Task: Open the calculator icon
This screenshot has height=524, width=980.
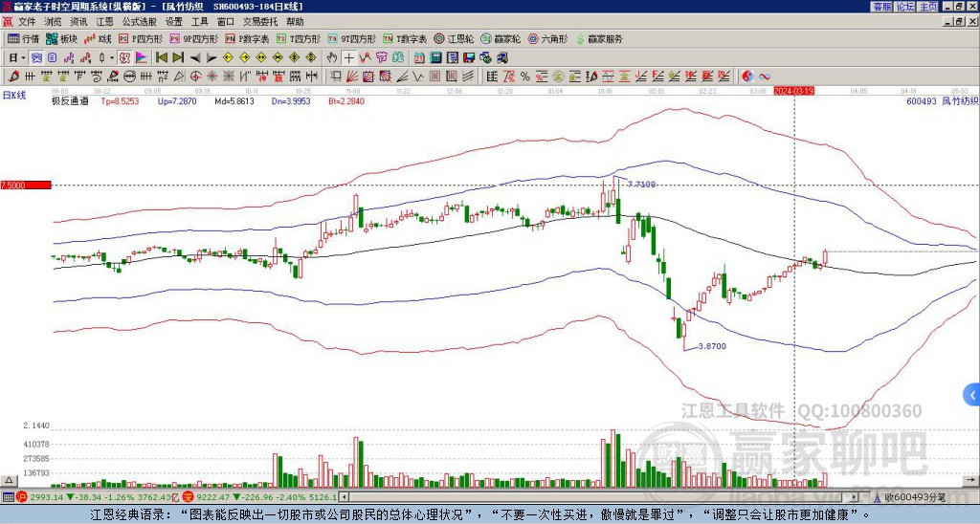Action: (x=435, y=58)
